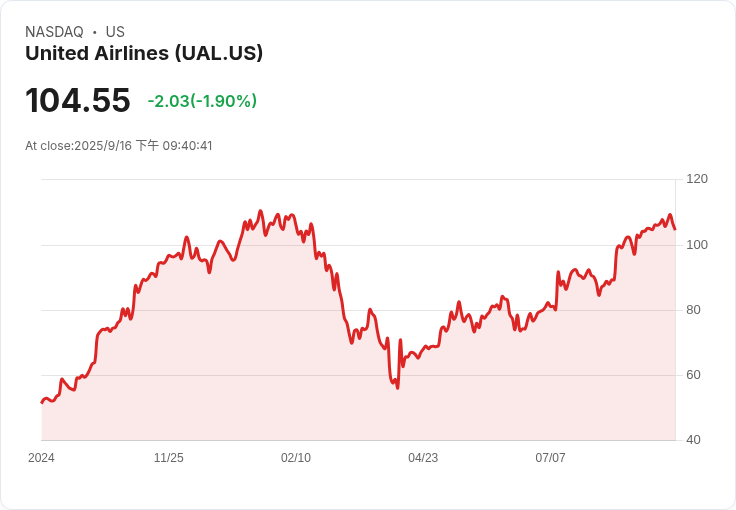Viewport: 736px width, 510px height.
Task: Click the -2.03(-1.90%) price change
Action: point(202,101)
